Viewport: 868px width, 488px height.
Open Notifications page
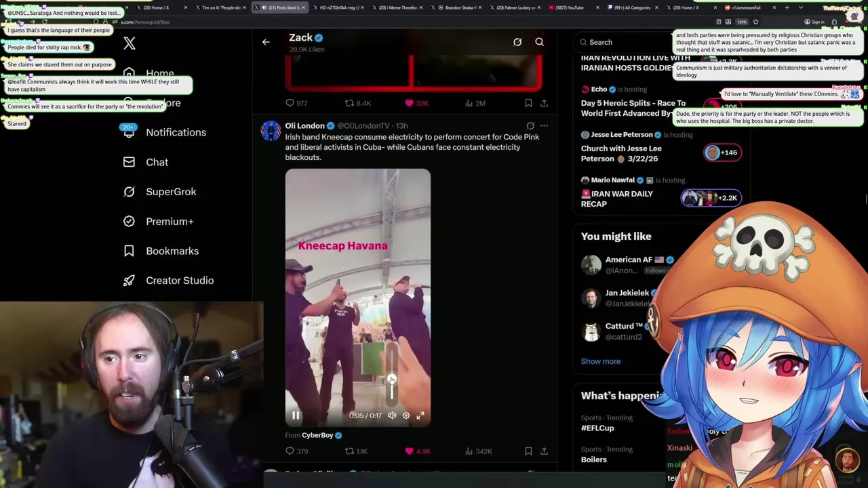pyautogui.click(x=176, y=132)
